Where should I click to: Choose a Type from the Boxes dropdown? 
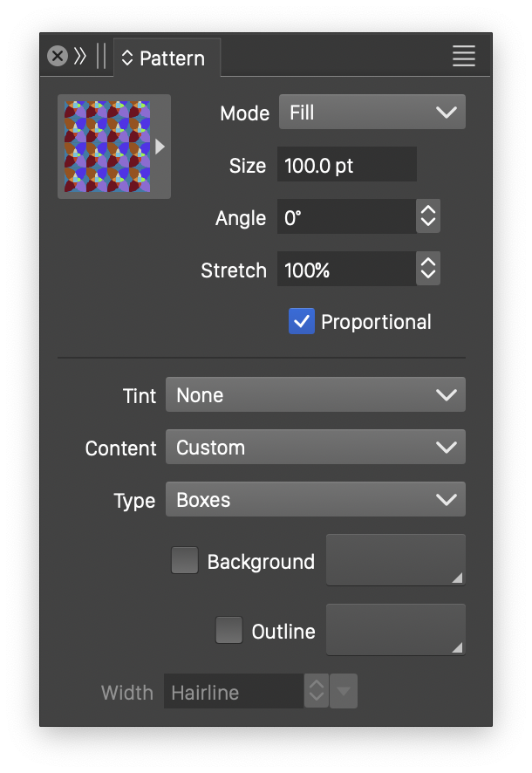click(x=315, y=500)
